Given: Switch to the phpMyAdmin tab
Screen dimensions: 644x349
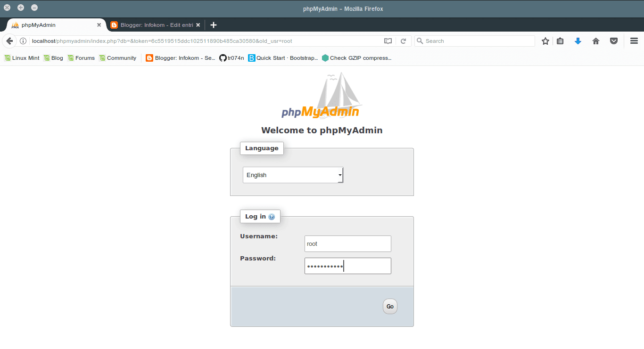Looking at the screenshot, I should (56, 25).
